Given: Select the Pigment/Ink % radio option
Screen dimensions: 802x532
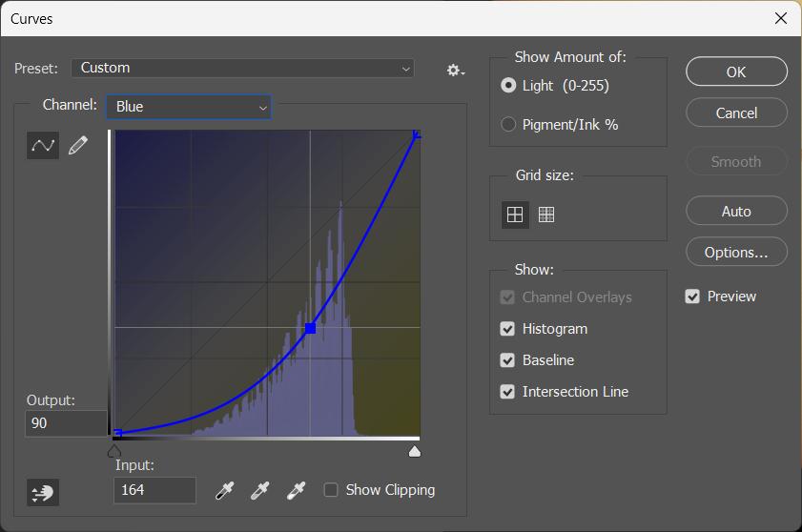Looking at the screenshot, I should [508, 124].
